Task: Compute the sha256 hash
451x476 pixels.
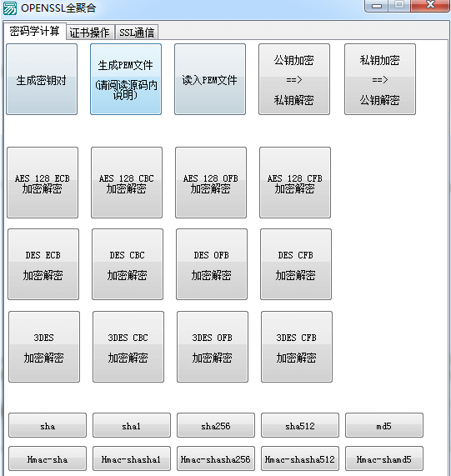Action: pyautogui.click(x=216, y=425)
